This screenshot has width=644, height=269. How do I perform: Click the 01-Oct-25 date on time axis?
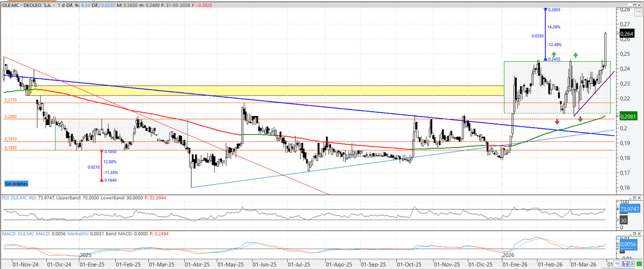coord(409,265)
